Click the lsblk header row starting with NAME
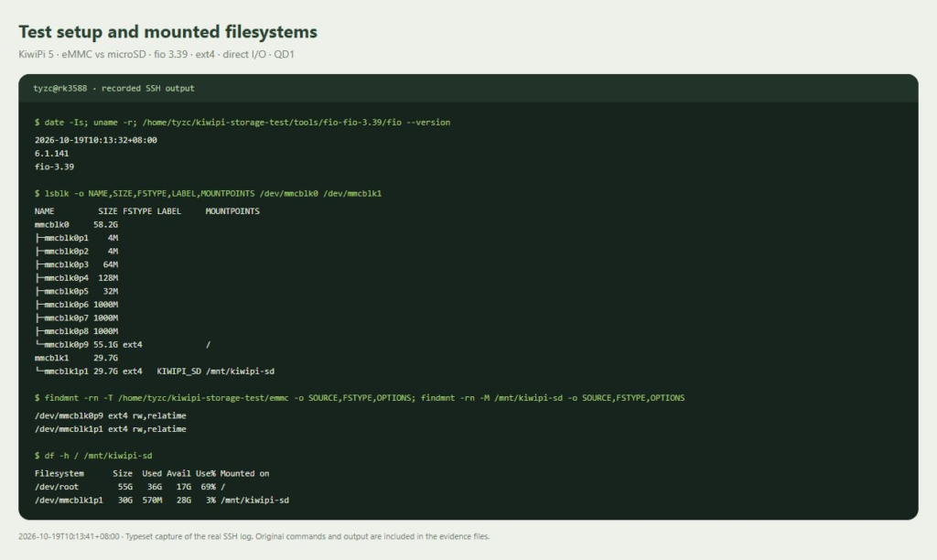 (x=147, y=211)
